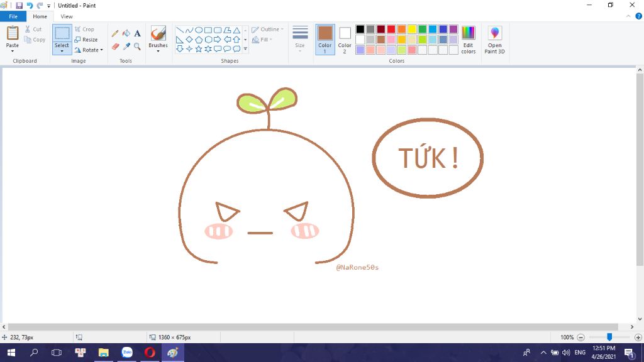Click the Select rectangle tool

pyautogui.click(x=62, y=33)
